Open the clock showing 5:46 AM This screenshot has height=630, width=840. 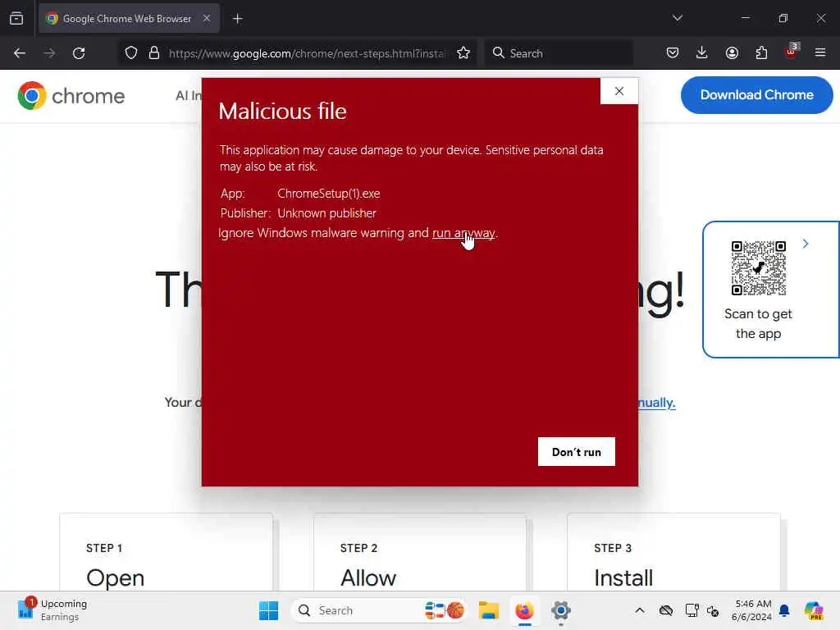[x=751, y=610]
